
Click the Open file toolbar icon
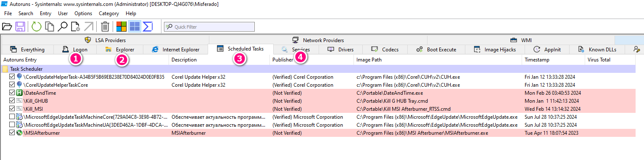coord(7,27)
